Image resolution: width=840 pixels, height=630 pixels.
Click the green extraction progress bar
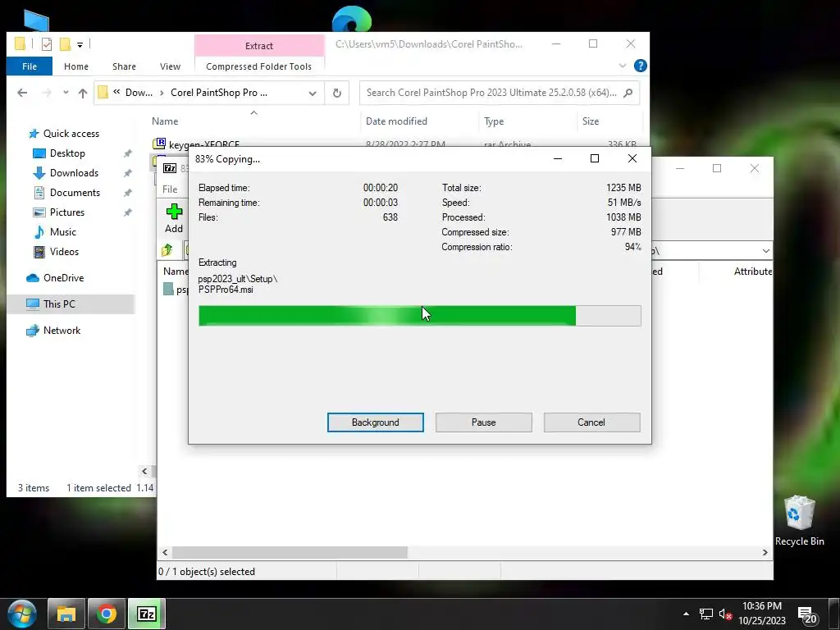click(419, 316)
